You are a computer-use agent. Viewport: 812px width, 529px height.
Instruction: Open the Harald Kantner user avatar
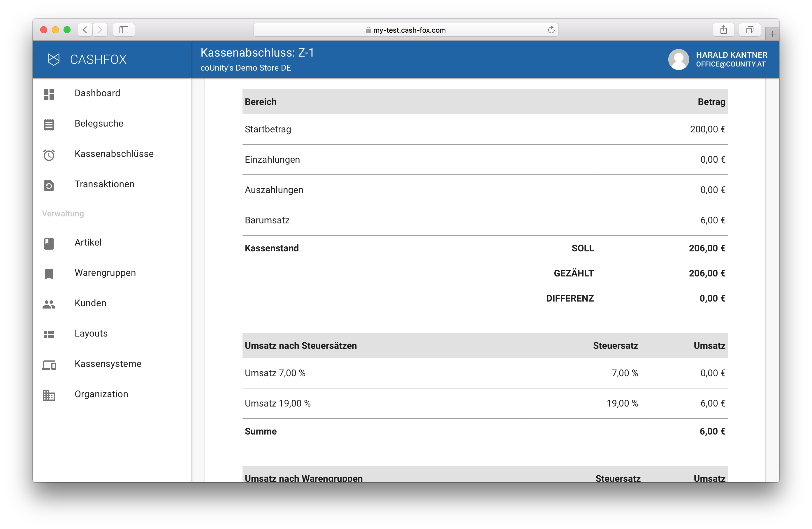click(678, 59)
